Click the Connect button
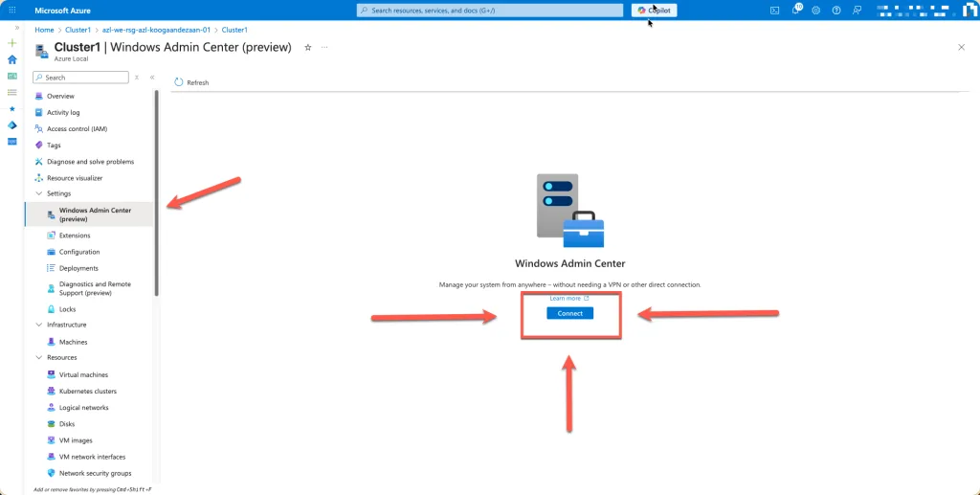 (x=569, y=314)
